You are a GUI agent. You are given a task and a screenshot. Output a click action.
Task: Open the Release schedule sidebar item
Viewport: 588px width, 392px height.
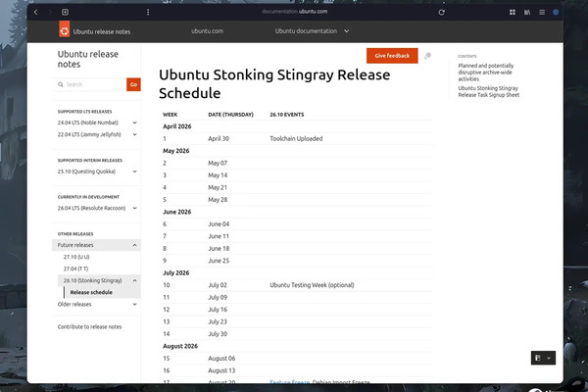pyautogui.click(x=91, y=292)
